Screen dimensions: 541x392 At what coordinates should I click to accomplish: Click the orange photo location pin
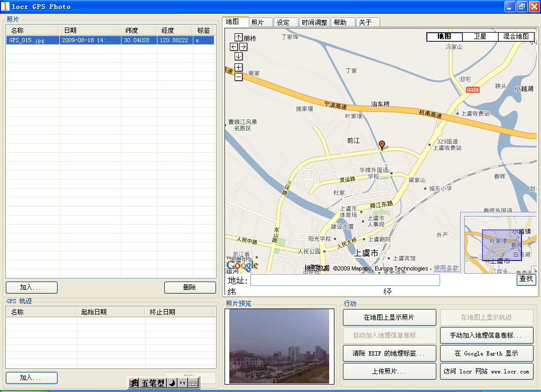pos(381,145)
